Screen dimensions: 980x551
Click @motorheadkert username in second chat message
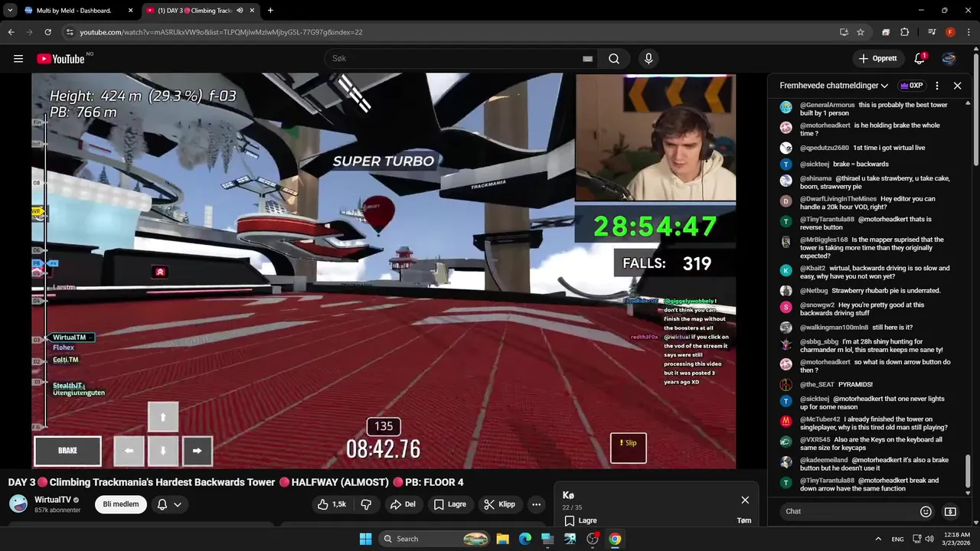click(x=825, y=125)
